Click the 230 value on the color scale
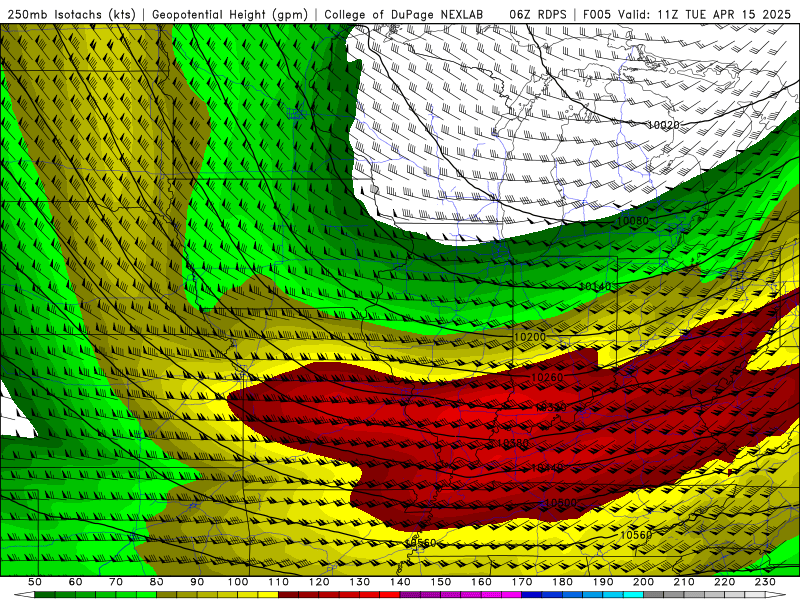 point(765,582)
